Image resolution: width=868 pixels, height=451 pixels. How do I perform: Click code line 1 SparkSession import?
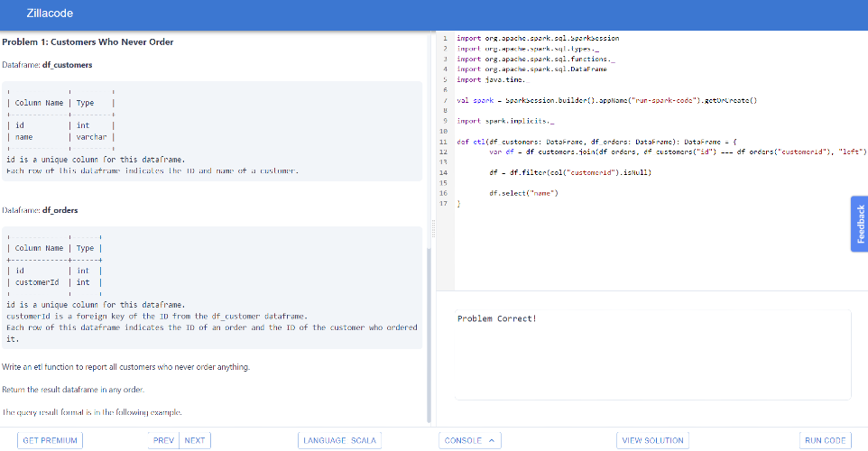538,38
